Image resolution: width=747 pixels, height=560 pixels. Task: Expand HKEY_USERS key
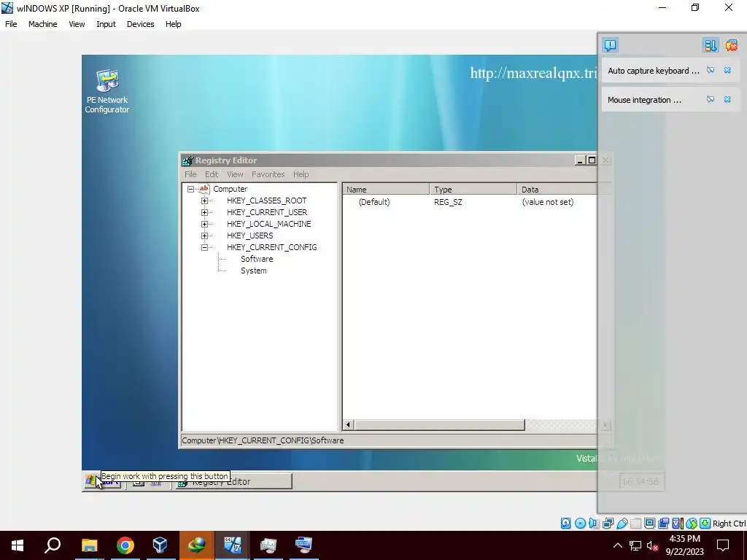click(204, 236)
